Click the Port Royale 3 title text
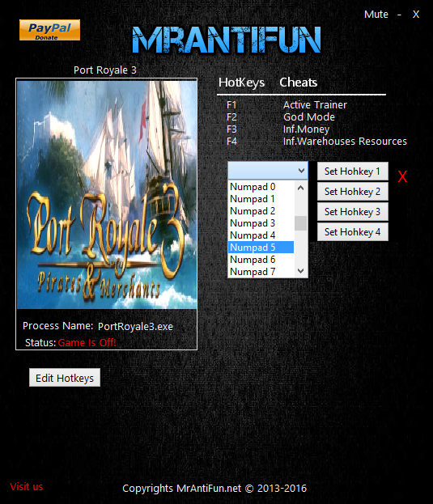433x504 pixels. 105,70
